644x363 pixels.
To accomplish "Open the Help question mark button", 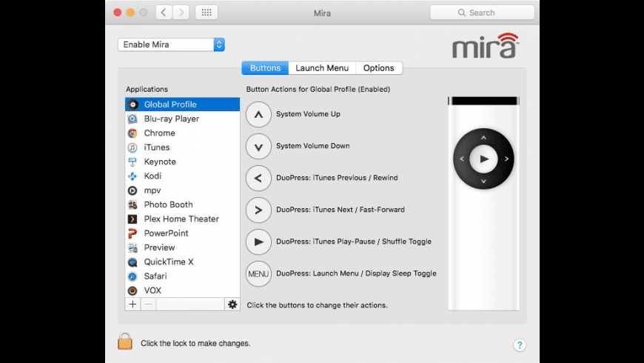I will 520,345.
